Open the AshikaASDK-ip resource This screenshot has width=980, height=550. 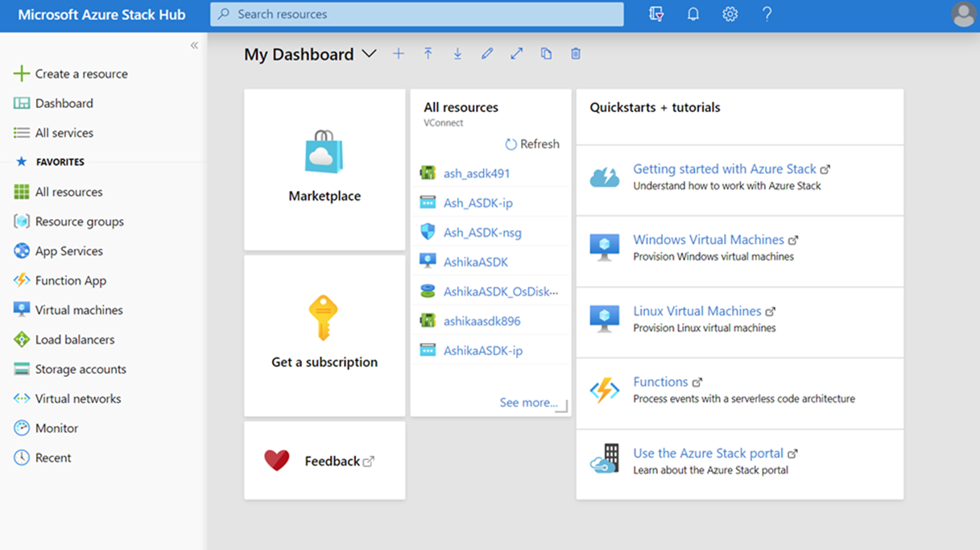[x=483, y=350]
